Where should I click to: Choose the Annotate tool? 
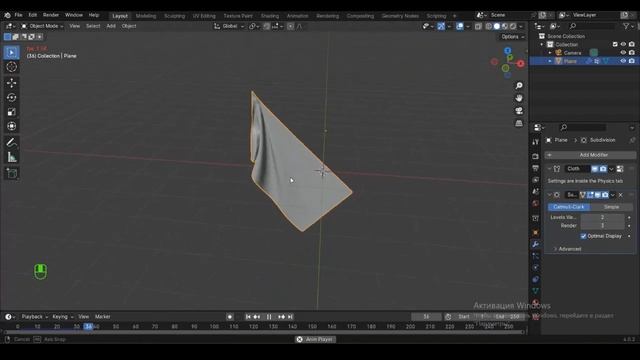click(x=11, y=142)
